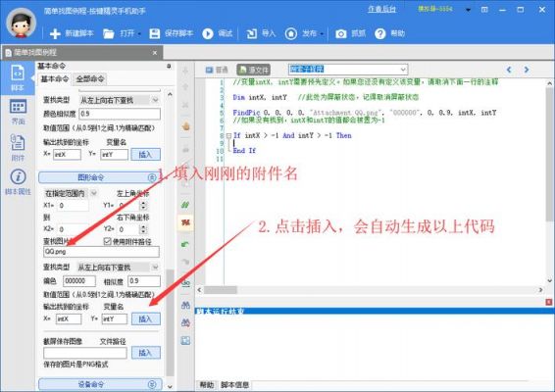Increase Y1 value with stepper up arrow
The image size is (555, 392).
143,203
